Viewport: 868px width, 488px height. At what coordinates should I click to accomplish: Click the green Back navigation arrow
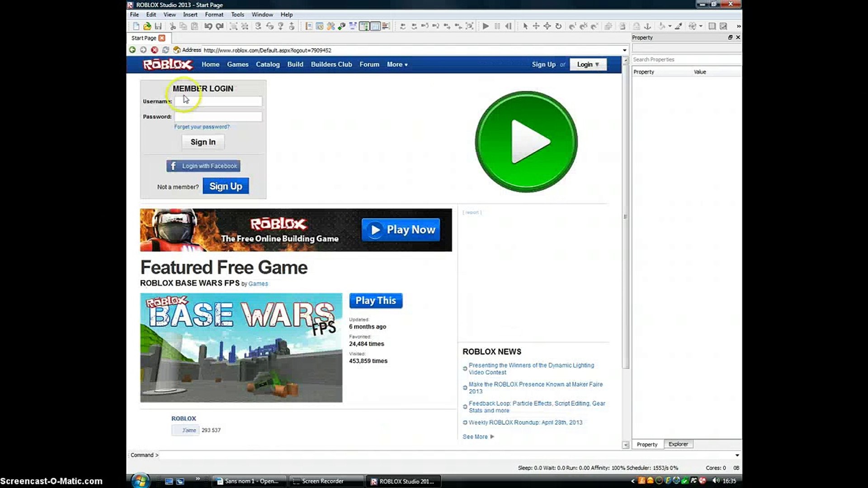132,50
